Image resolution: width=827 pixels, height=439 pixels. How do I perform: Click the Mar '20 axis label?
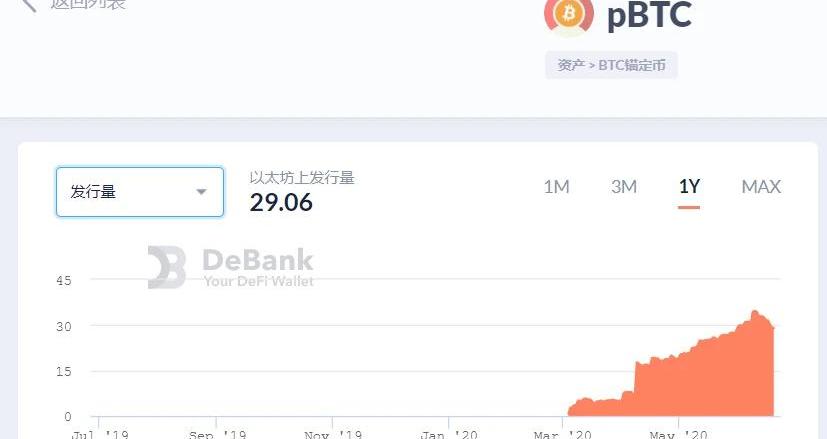(x=563, y=434)
